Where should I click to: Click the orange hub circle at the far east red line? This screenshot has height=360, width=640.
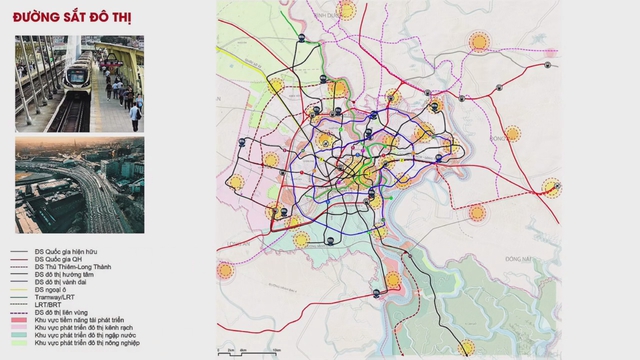pos(551,188)
